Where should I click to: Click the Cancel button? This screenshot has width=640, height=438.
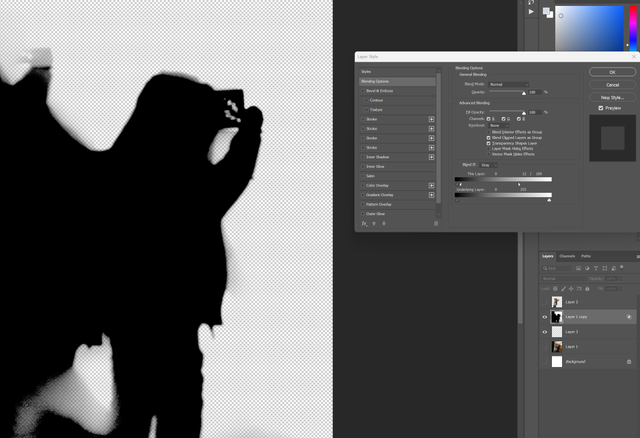[x=612, y=85]
